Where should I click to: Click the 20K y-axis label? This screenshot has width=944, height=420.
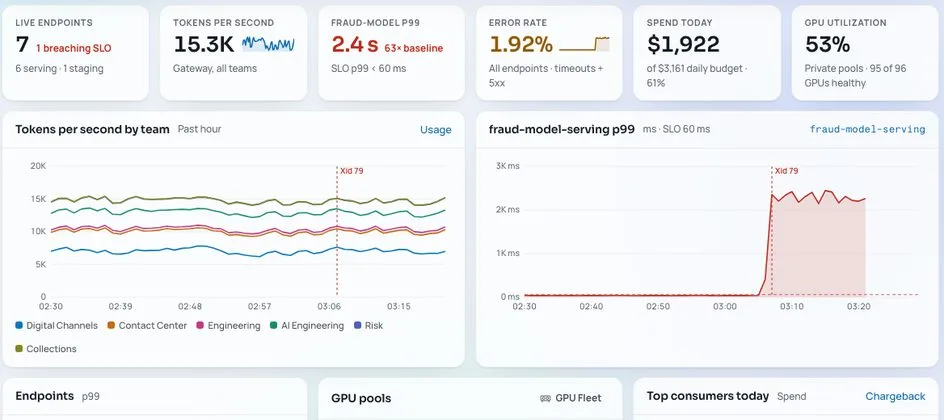(38, 165)
